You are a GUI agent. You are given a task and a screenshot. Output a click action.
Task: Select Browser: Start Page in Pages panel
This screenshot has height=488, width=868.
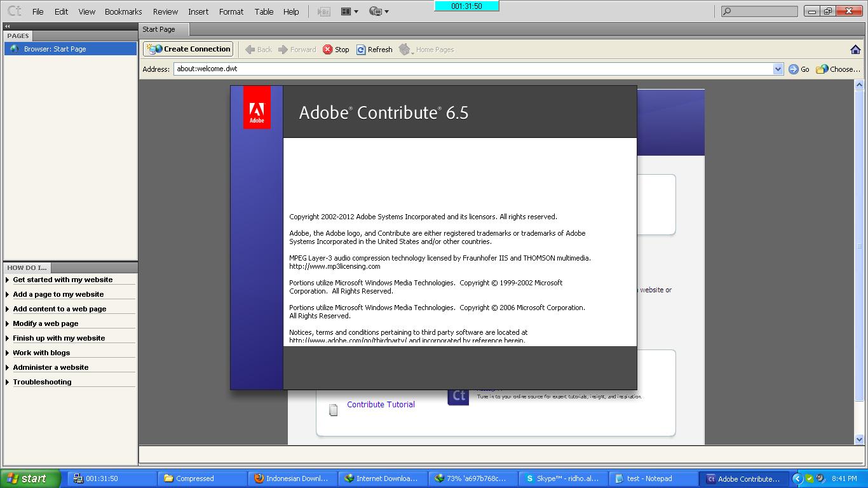tap(71, 49)
